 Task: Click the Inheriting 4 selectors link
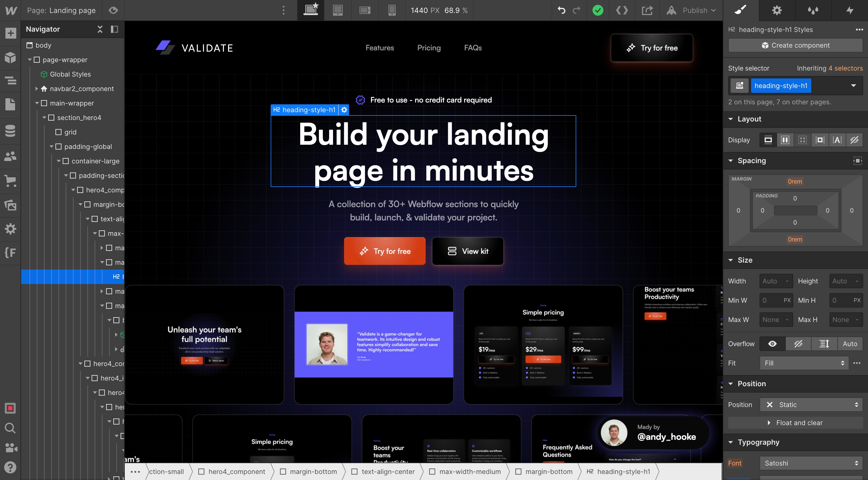coord(845,68)
